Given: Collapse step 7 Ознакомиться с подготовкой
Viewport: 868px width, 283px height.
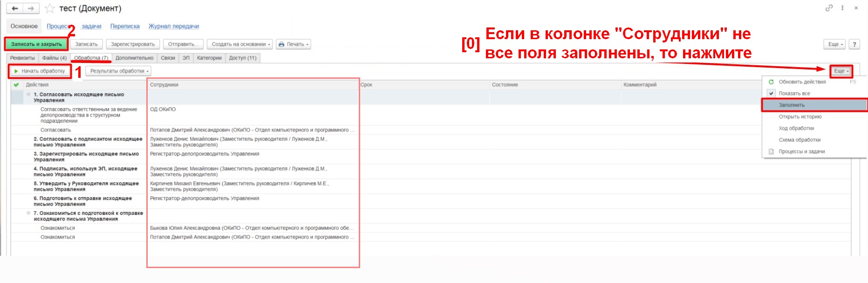Looking at the screenshot, I should [x=28, y=213].
